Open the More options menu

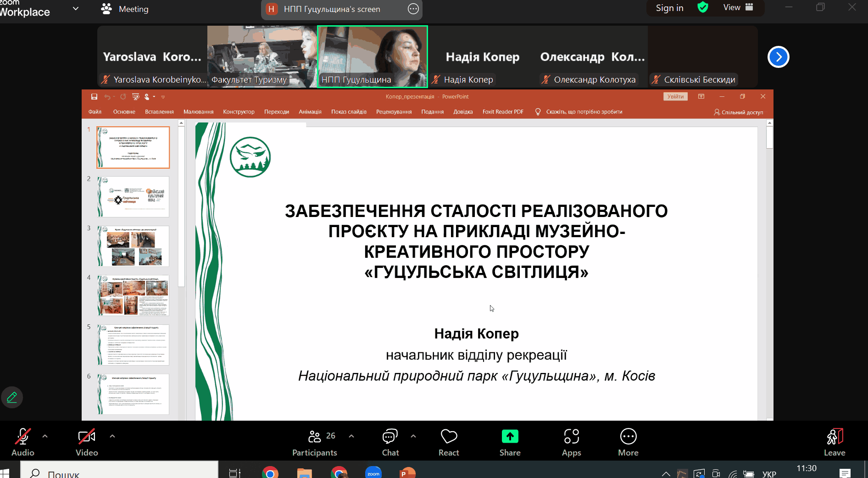(628, 443)
